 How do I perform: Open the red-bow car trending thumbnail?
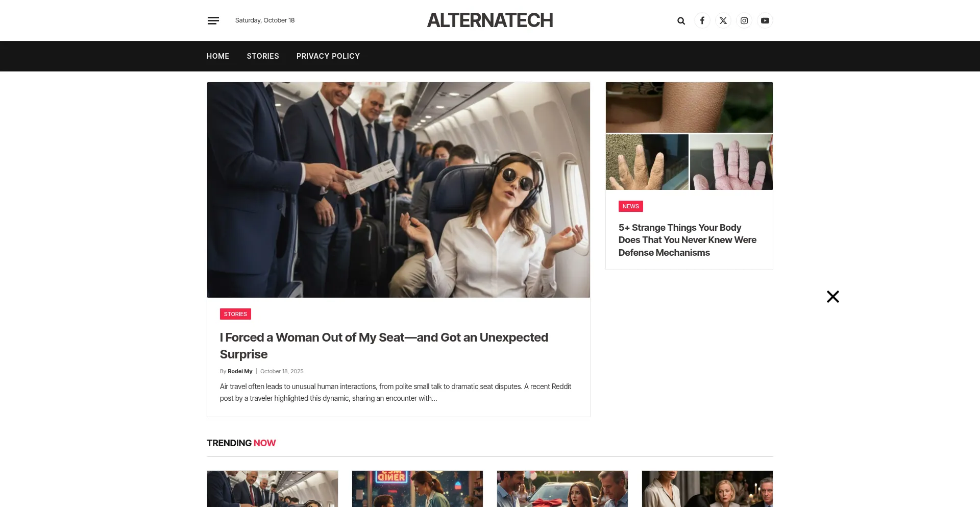tap(562, 489)
